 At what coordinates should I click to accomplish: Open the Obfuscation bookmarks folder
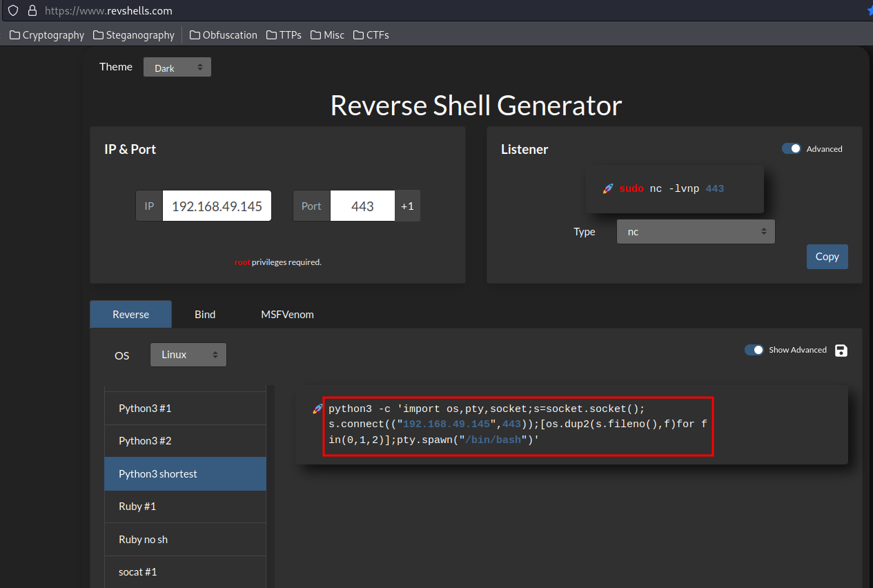(223, 35)
